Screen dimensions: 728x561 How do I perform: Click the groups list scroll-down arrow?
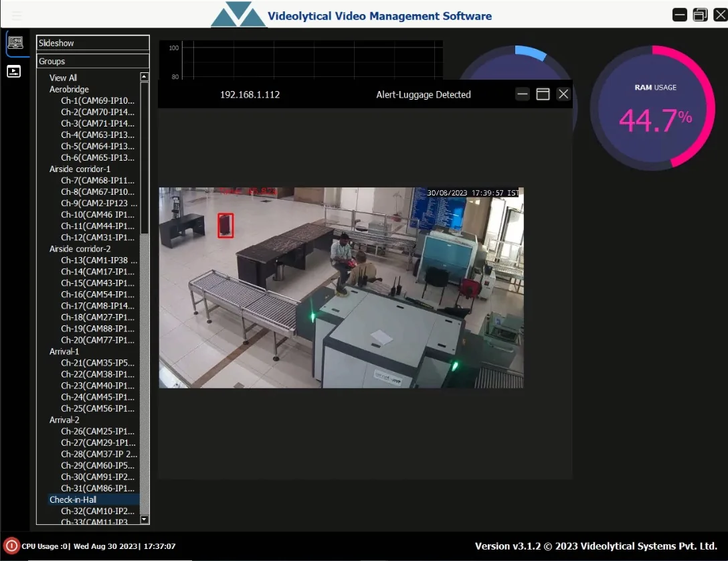pos(145,519)
